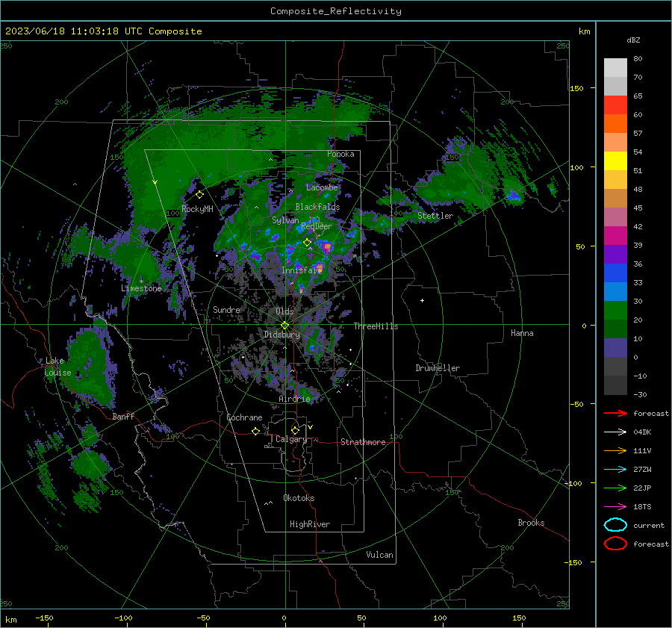Select the 80 dBZ light grey color swatch
Image resolution: width=672 pixels, height=628 pixels.
(x=615, y=68)
